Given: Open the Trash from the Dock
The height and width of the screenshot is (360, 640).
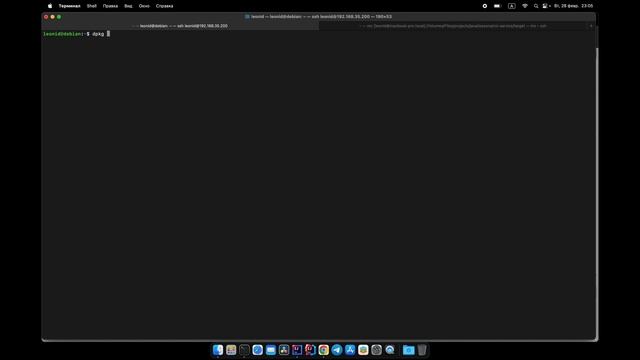Looking at the screenshot, I should click(x=422, y=350).
